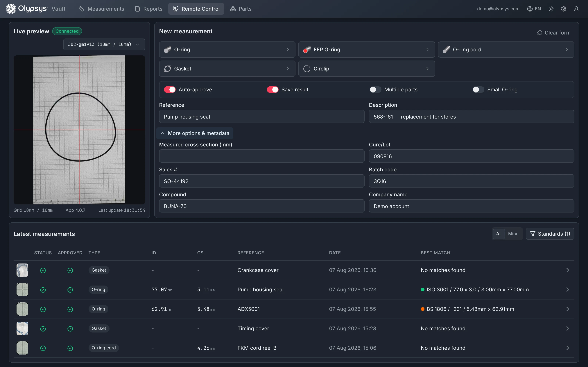Switch theme with the sun icon
588x367 pixels.
[551, 9]
